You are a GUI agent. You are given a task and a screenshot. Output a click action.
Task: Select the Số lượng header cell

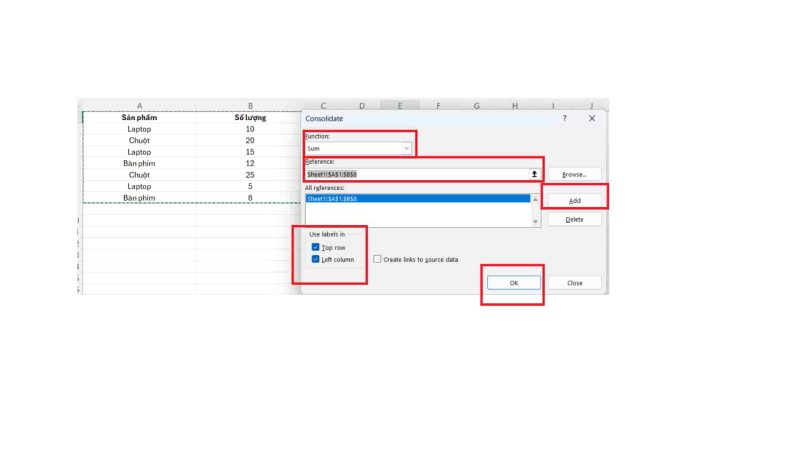pos(250,117)
